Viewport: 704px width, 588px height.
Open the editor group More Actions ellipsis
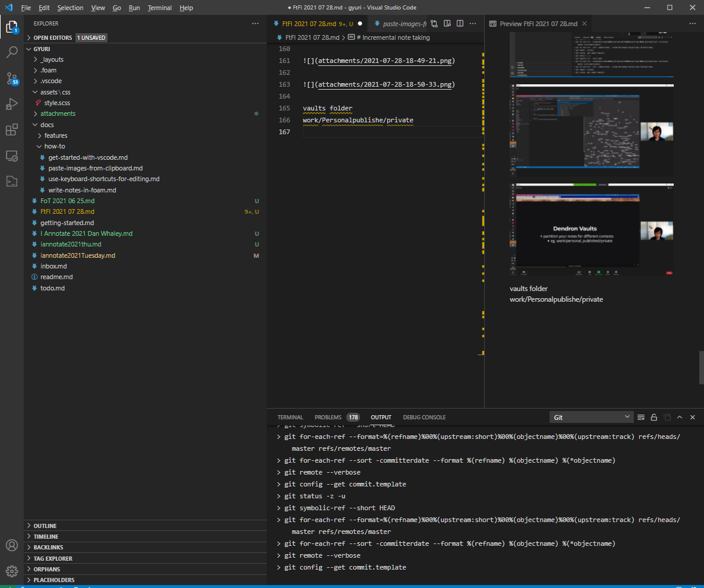click(x=473, y=23)
